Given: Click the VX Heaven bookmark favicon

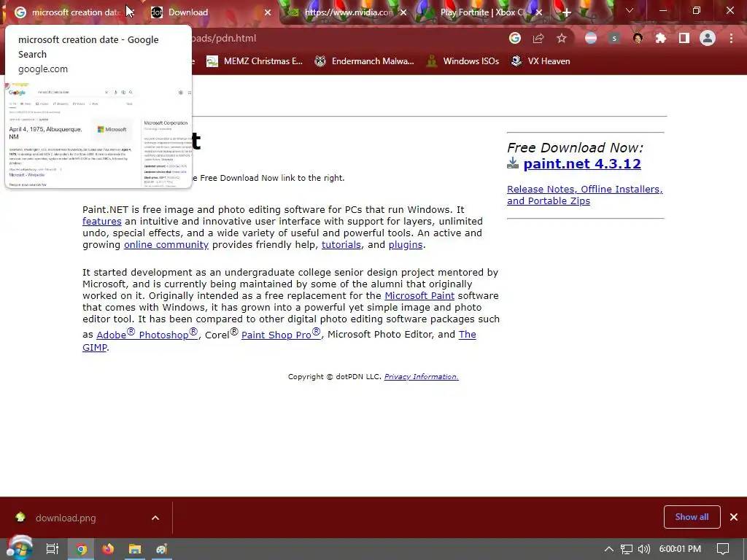Looking at the screenshot, I should click(516, 61).
